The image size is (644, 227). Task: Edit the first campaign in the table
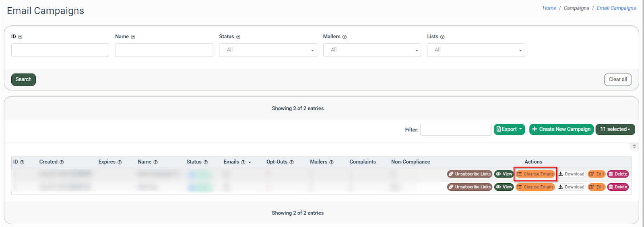[x=597, y=174]
